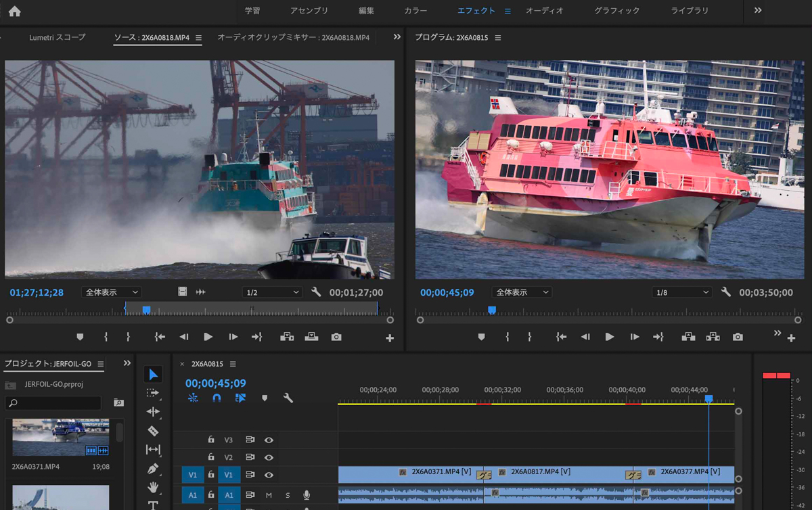This screenshot has width=812, height=510.
Task: Open Source monitor settings wrench
Action: click(x=316, y=292)
